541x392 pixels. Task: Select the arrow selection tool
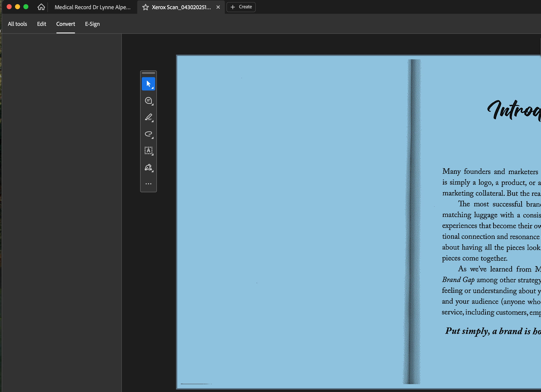click(148, 84)
